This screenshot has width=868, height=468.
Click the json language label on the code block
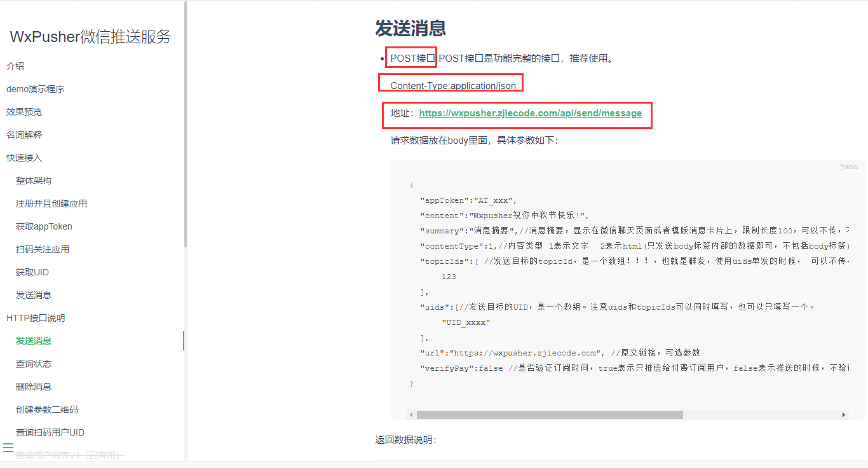pyautogui.click(x=849, y=167)
